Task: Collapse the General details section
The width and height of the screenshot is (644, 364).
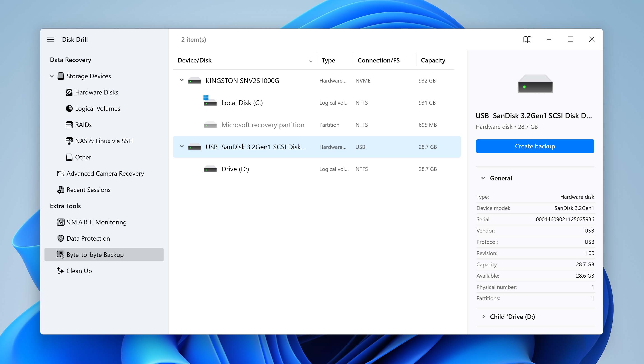Action: point(483,178)
